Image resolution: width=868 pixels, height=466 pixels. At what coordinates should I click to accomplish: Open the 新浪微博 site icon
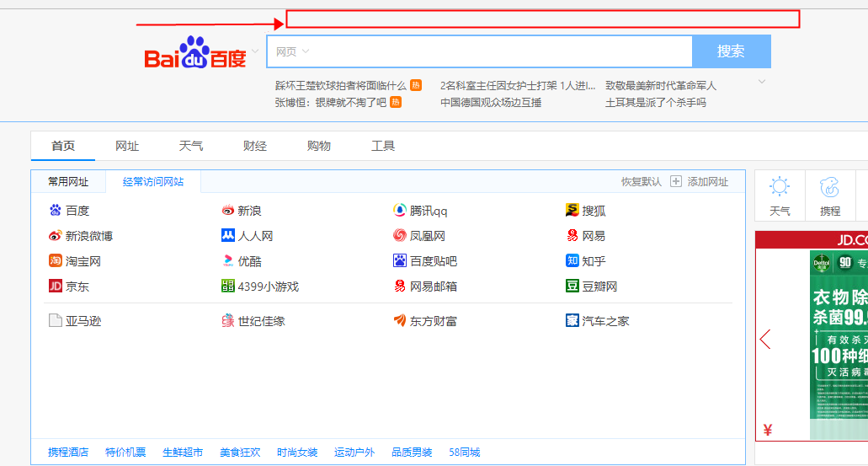[56, 236]
